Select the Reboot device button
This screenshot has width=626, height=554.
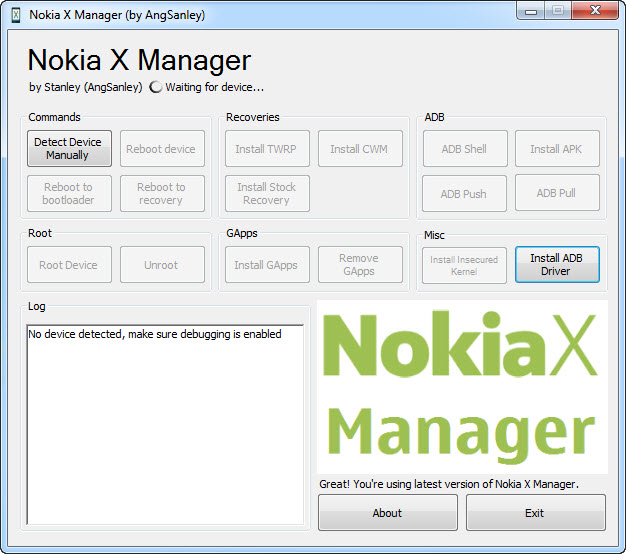[162, 148]
